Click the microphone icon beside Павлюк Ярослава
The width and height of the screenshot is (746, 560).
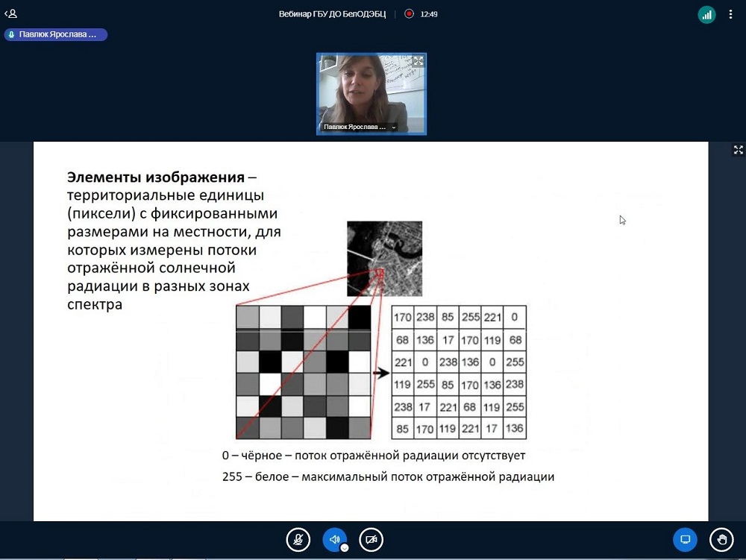click(11, 34)
